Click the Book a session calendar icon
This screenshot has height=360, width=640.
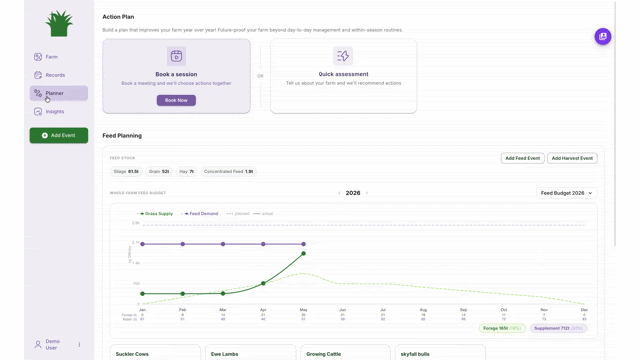[x=176, y=56]
